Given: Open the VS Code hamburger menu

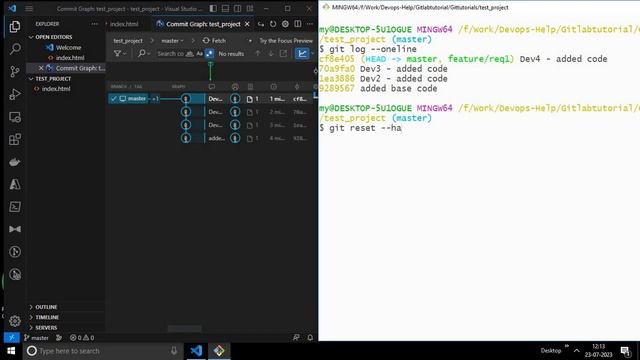Looking at the screenshot, I should click(29, 8).
